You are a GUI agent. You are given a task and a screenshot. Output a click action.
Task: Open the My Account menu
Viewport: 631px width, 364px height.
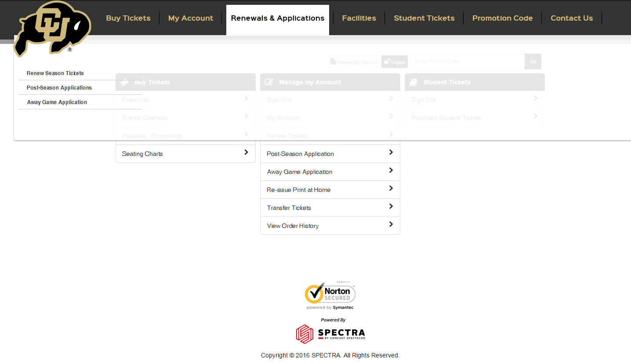pyautogui.click(x=190, y=18)
